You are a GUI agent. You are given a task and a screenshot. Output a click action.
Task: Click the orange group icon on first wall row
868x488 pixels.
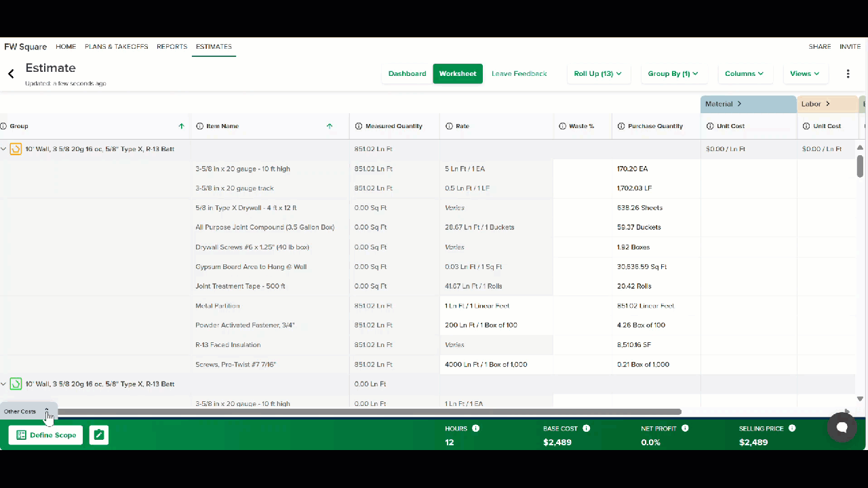[x=16, y=148]
